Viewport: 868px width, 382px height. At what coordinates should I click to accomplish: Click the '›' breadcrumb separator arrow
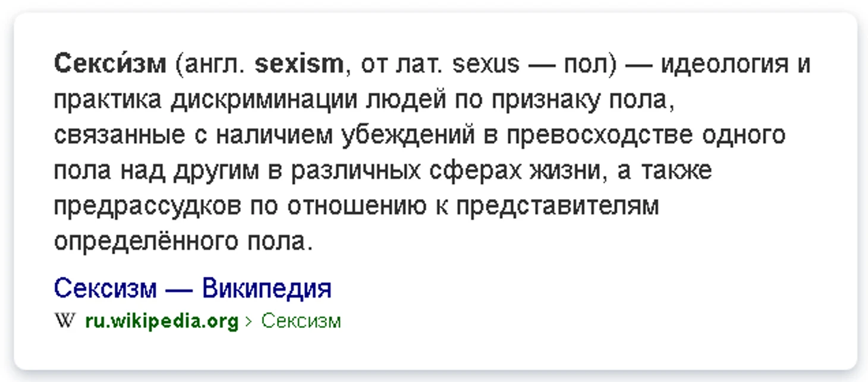point(249,322)
